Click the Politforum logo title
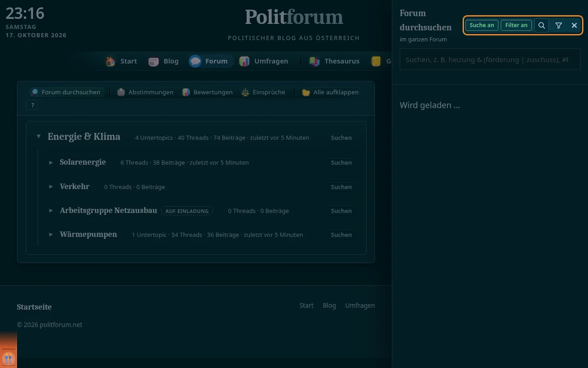 (294, 17)
